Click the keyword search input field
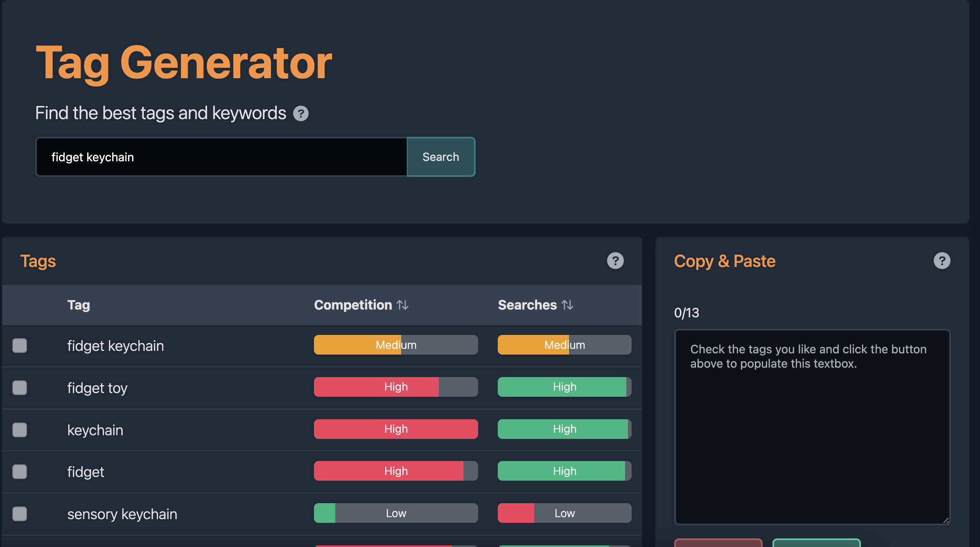 (x=221, y=157)
